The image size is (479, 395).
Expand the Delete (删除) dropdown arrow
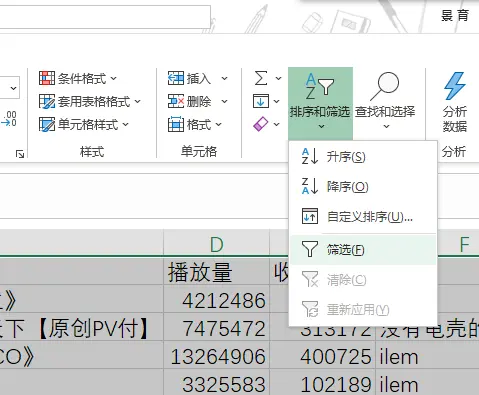224,101
